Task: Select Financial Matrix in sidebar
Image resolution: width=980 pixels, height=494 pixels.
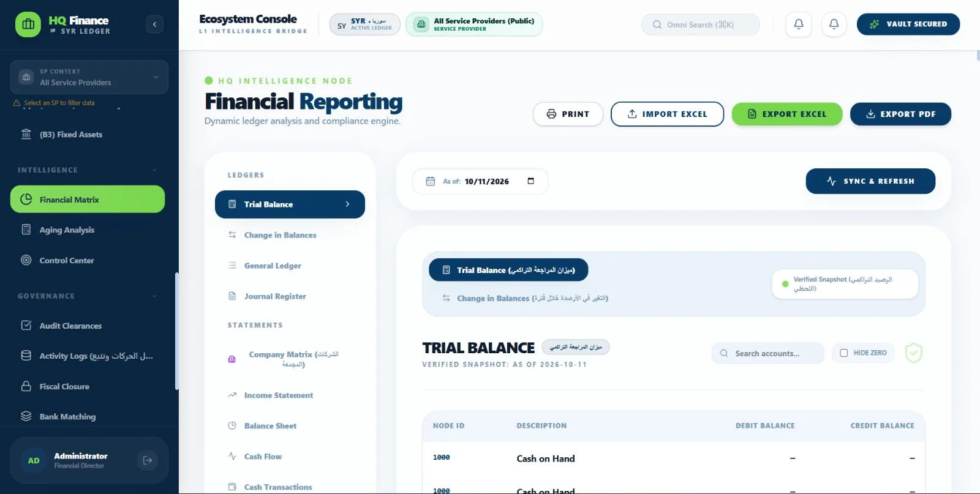Action: click(x=88, y=200)
